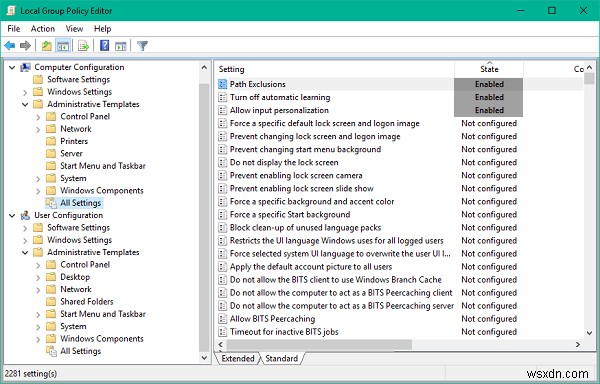Click the Turn off automatic learning icon

click(x=222, y=97)
